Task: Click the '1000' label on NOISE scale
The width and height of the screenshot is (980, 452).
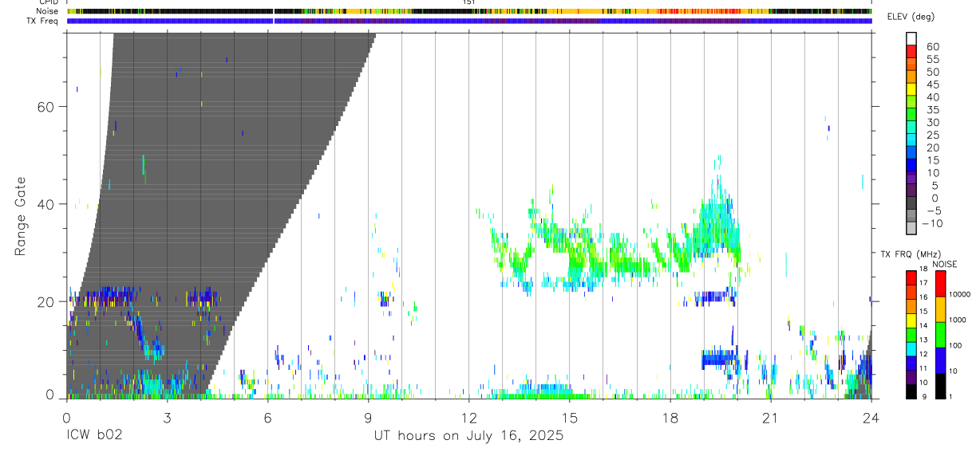Action: [958, 320]
